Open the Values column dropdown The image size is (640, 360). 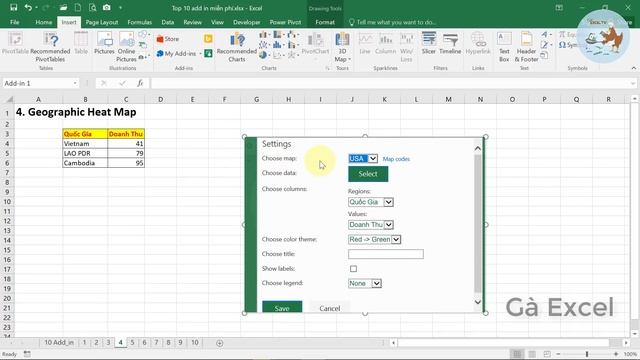(371, 224)
